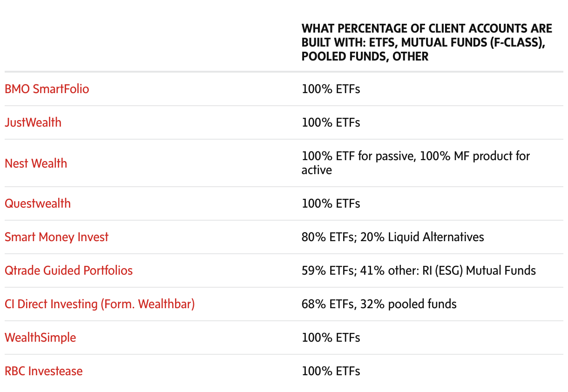Screen dimensions: 568x392
Task: Click RBC Investease's 100% ETFs value
Action: point(331,371)
